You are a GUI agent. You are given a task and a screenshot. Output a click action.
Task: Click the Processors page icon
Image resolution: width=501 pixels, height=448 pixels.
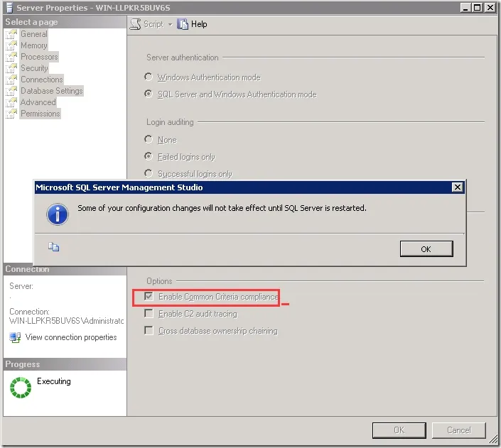[11, 57]
